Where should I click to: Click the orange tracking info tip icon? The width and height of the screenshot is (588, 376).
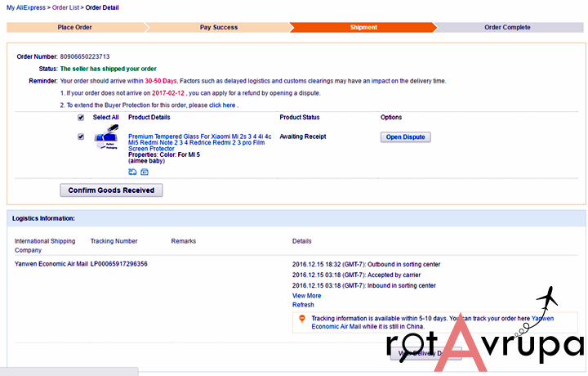pos(301,318)
